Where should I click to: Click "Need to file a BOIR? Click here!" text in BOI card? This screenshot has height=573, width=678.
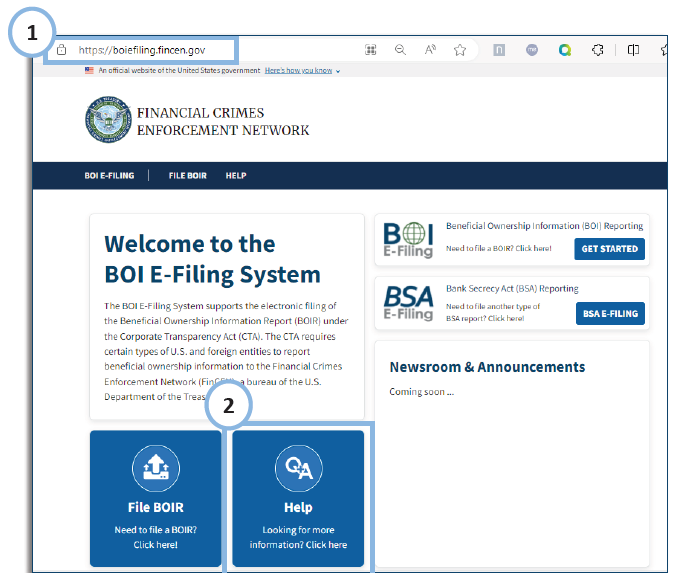point(499,248)
